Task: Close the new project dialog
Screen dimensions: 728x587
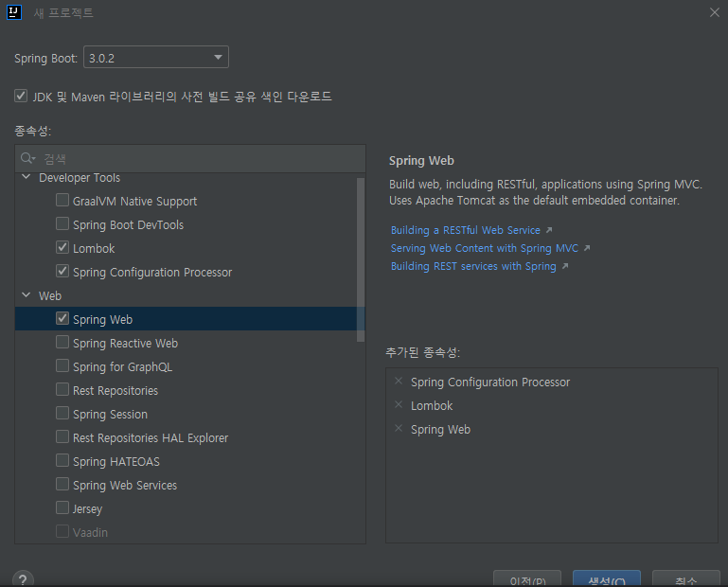Action: coord(714,12)
